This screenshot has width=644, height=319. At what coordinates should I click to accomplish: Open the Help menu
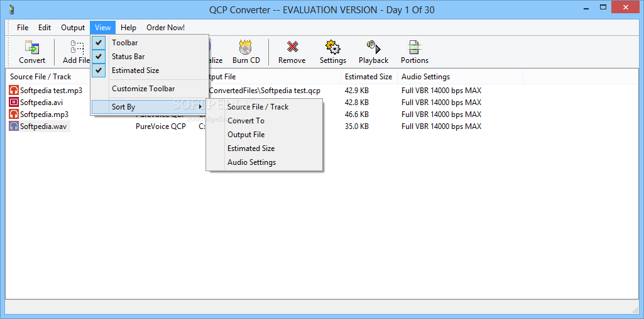(129, 28)
